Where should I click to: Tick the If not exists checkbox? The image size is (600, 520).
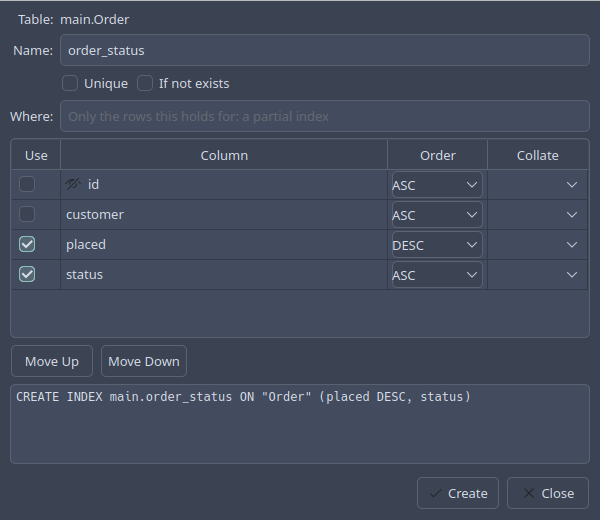145,83
